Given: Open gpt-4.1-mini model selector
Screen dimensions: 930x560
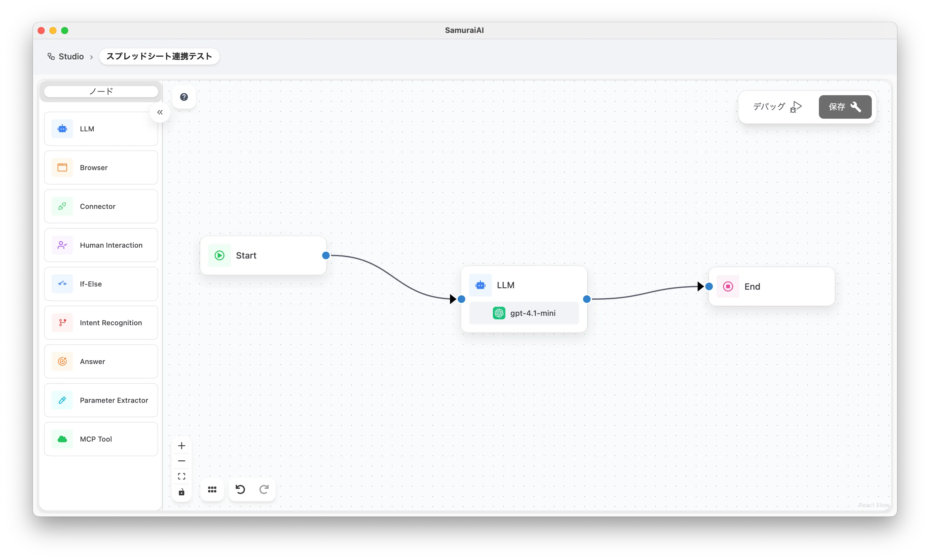Looking at the screenshot, I should (524, 313).
